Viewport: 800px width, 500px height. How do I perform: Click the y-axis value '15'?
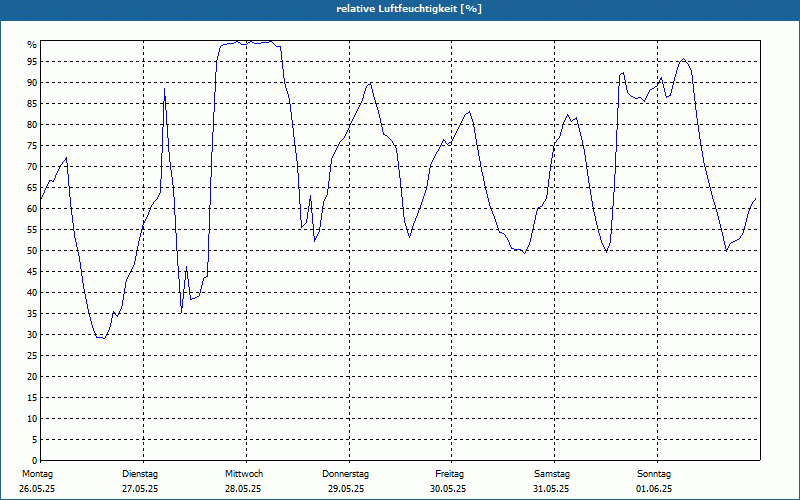pos(32,398)
